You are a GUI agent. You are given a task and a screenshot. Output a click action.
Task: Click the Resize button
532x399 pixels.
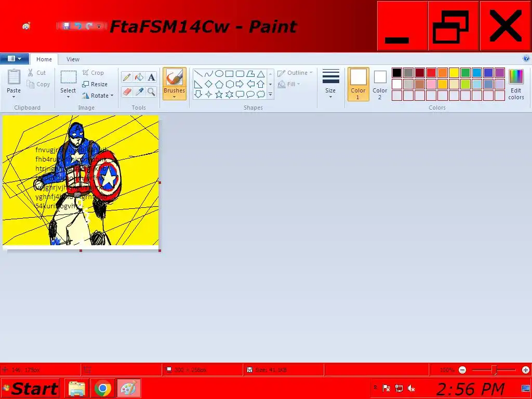(x=95, y=84)
